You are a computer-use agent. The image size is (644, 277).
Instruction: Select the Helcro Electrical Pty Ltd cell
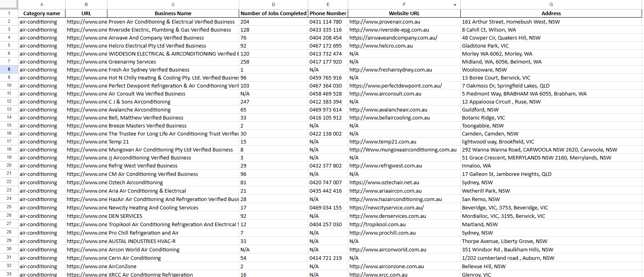pyautogui.click(x=173, y=46)
